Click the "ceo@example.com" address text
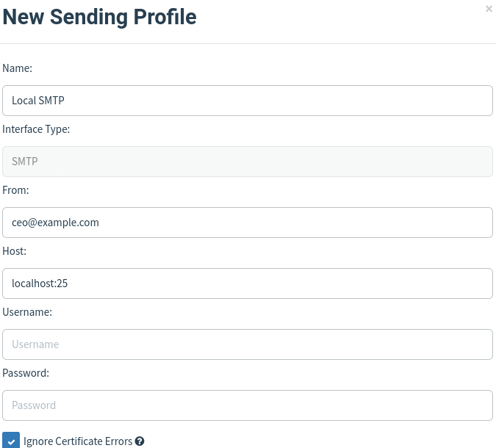Viewport: 496px width, 448px height. point(55,223)
